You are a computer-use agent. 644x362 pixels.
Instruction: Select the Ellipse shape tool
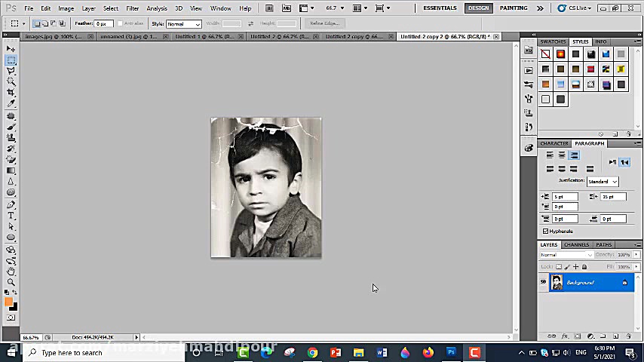(11, 238)
